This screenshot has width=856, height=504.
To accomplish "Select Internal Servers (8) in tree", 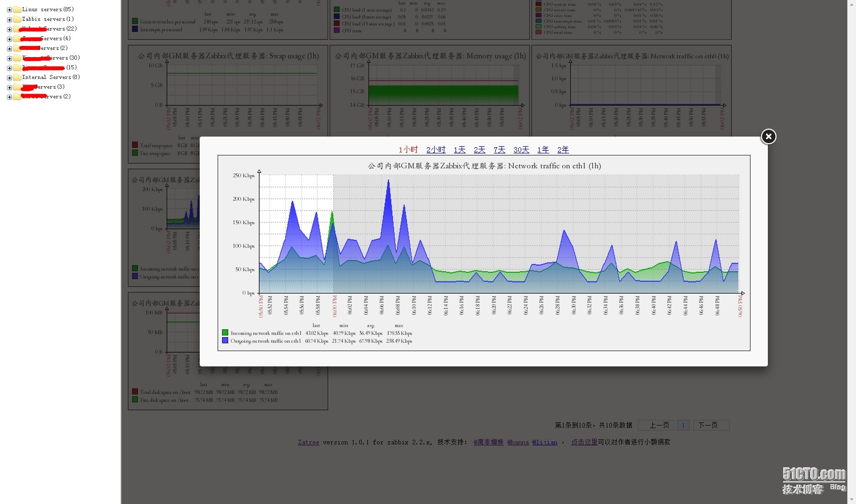I will [x=51, y=77].
